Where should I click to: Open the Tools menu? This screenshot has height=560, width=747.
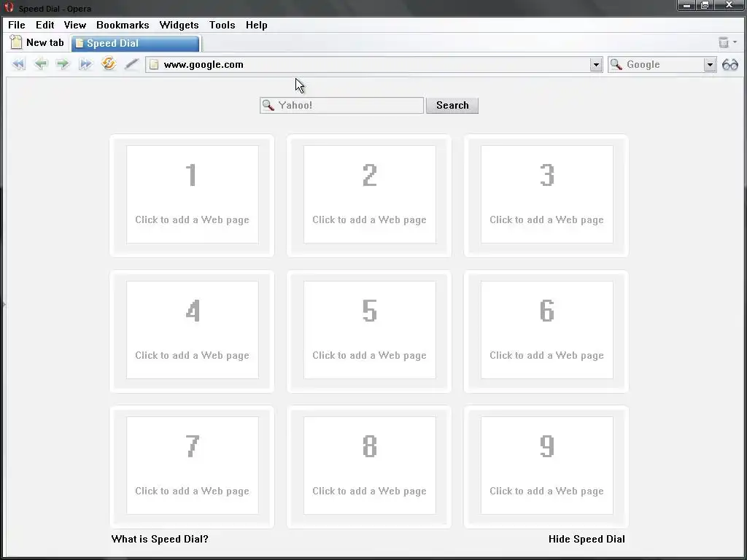pyautogui.click(x=222, y=25)
